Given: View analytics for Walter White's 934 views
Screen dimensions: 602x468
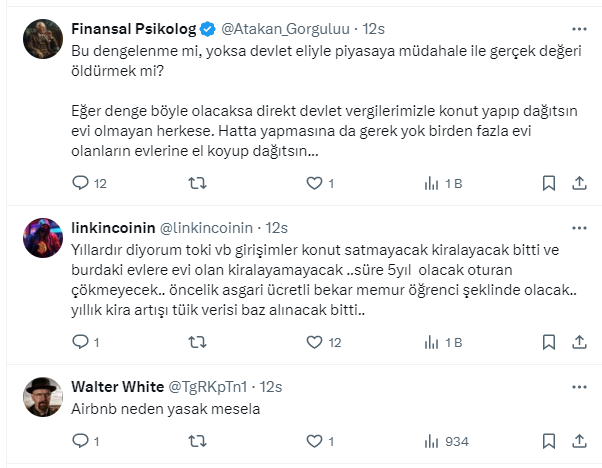Looking at the screenshot, I should coord(432,441).
